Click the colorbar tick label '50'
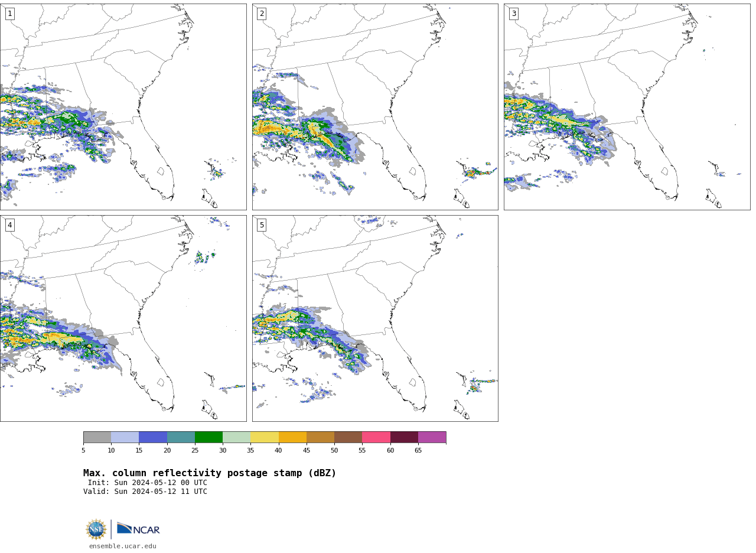756x553 pixels. coord(334,451)
